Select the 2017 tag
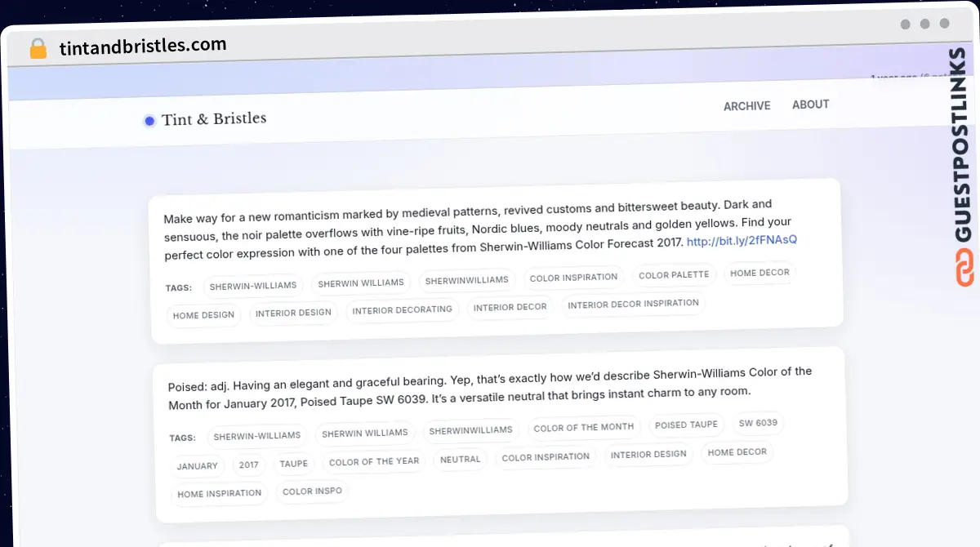980x547 pixels. click(249, 465)
